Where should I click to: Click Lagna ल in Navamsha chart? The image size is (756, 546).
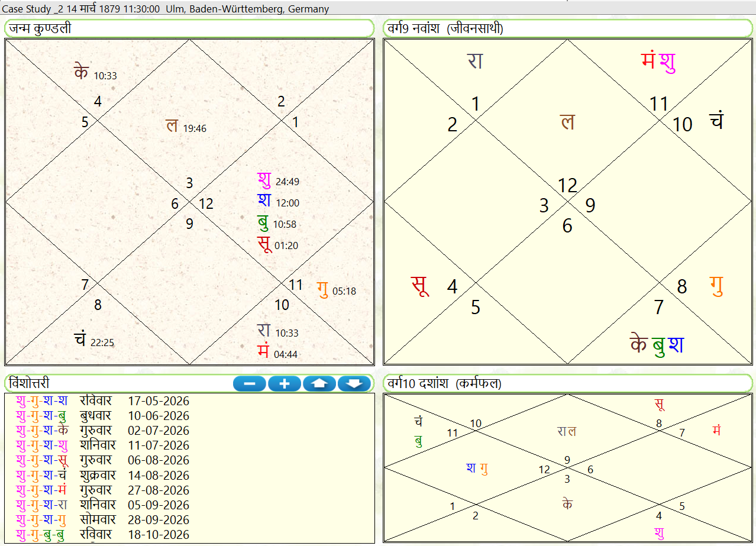tap(568, 122)
